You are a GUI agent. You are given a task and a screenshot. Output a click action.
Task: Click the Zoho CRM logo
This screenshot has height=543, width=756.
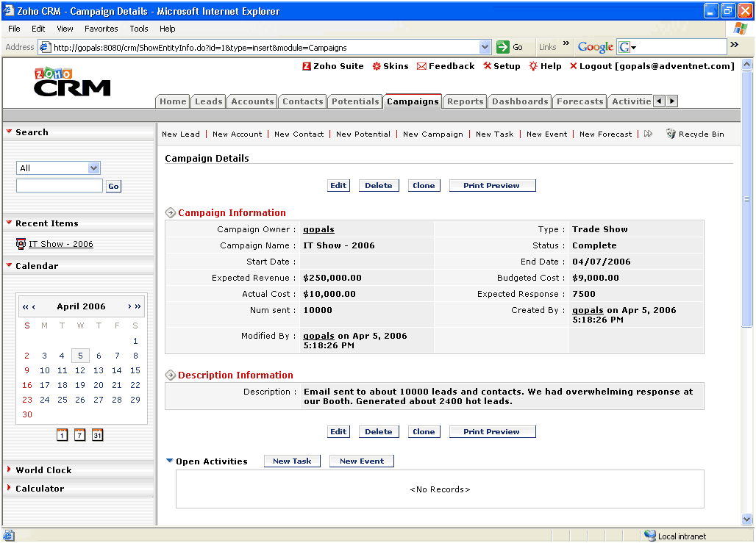click(72, 82)
